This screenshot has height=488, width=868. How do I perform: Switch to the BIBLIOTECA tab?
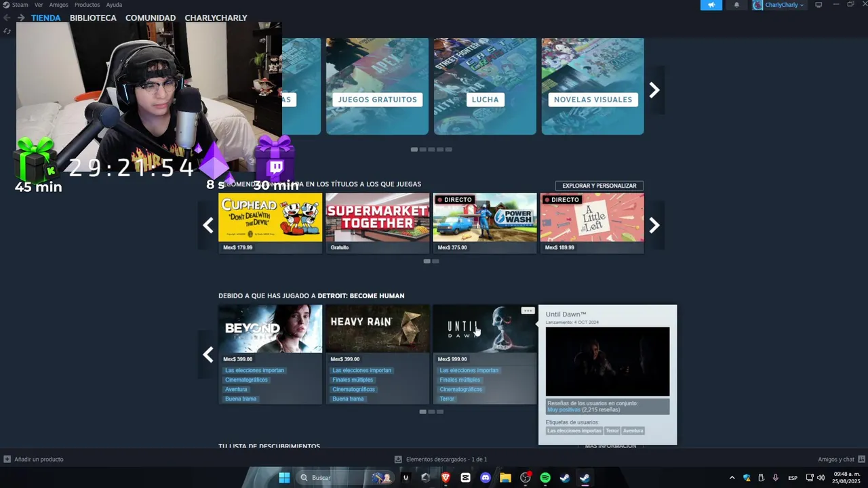click(x=93, y=18)
